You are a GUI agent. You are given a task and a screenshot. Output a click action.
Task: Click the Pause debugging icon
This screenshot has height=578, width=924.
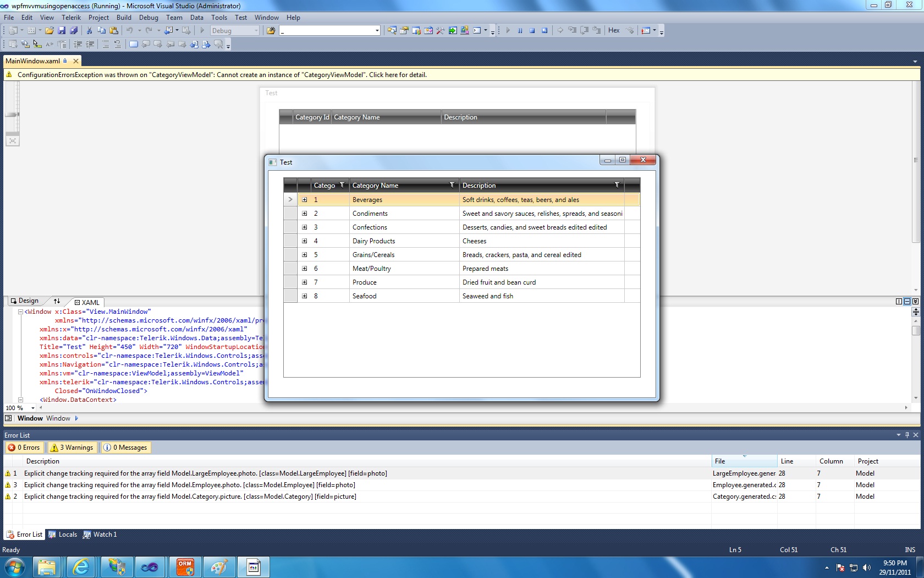[x=520, y=31]
